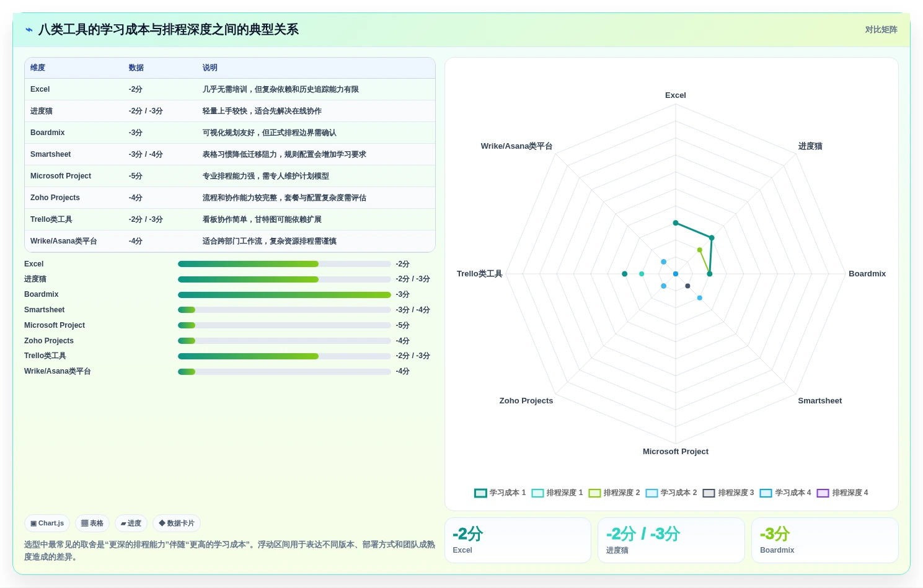Click the -2分 / -3分 value beside Trello类工具 bar
This screenshot has width=923, height=588.
click(413, 356)
